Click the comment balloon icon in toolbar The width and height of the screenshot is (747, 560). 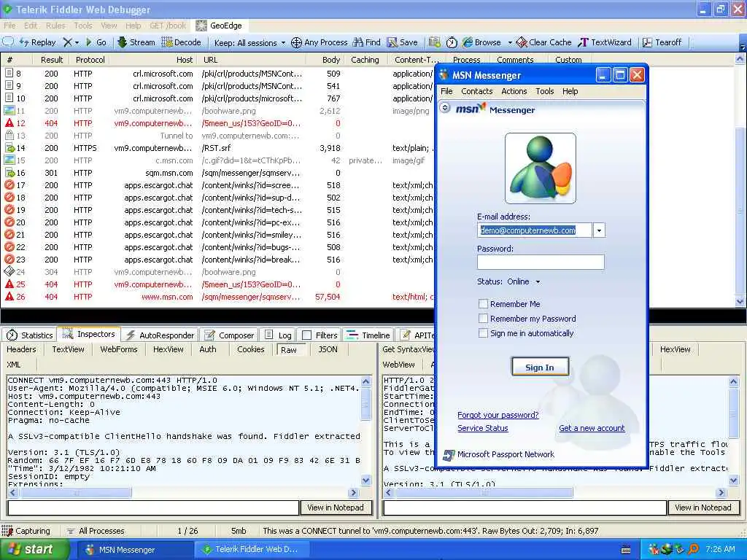pos(8,42)
